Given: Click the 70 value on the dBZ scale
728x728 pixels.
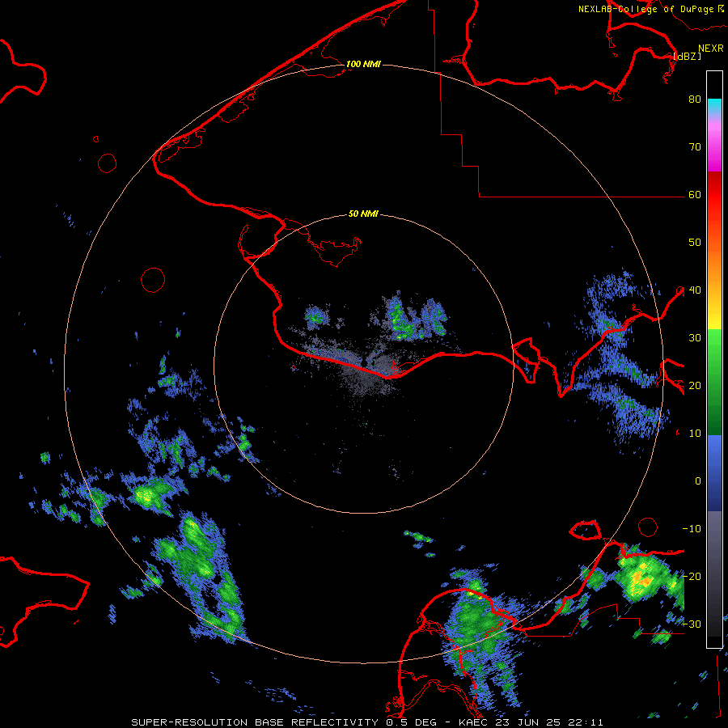Looking at the screenshot, I should (695, 147).
